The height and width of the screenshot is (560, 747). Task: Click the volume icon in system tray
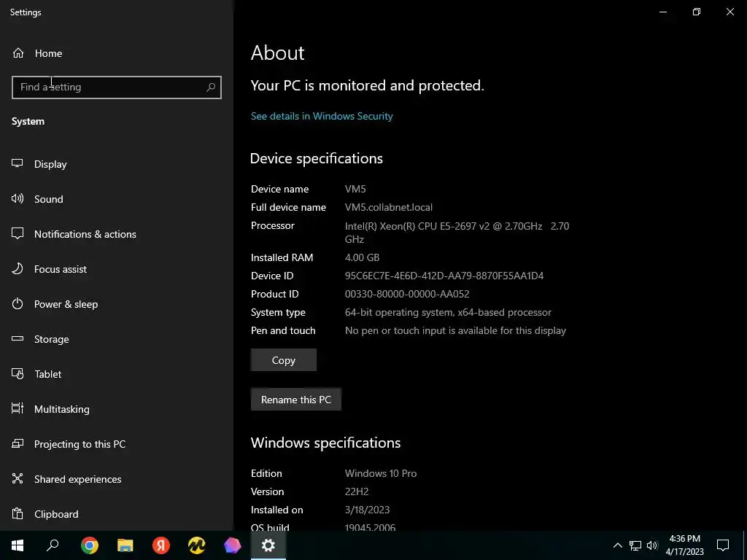[x=652, y=545]
